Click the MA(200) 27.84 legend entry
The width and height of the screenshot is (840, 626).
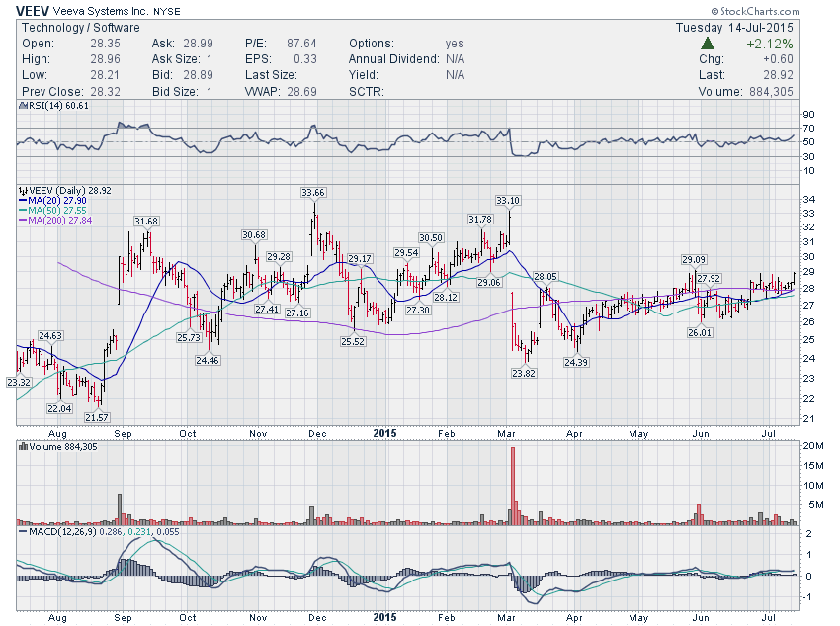click(x=55, y=220)
